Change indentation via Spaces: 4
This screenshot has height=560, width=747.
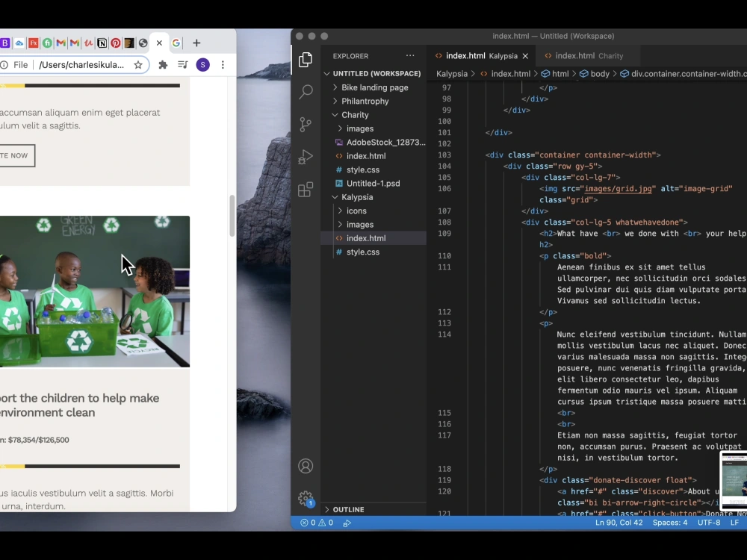(670, 523)
